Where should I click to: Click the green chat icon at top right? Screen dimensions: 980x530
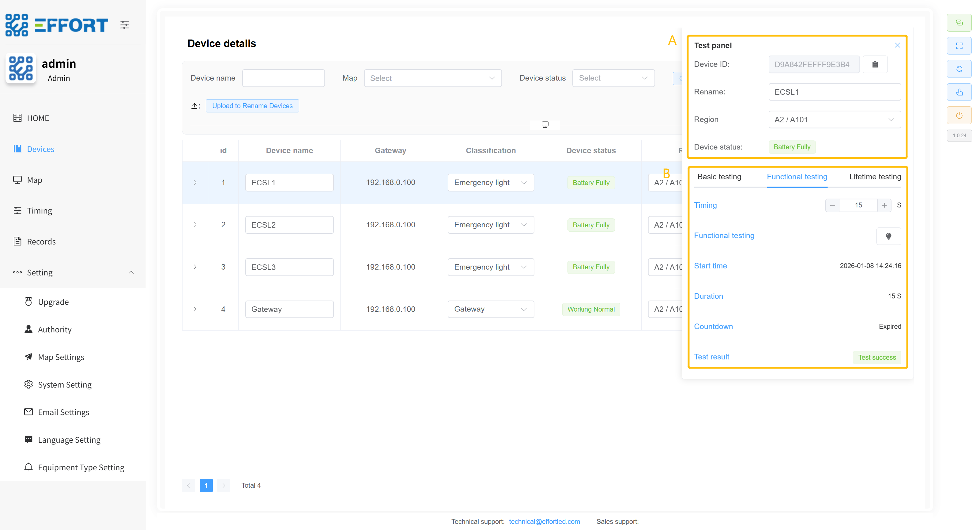(959, 23)
